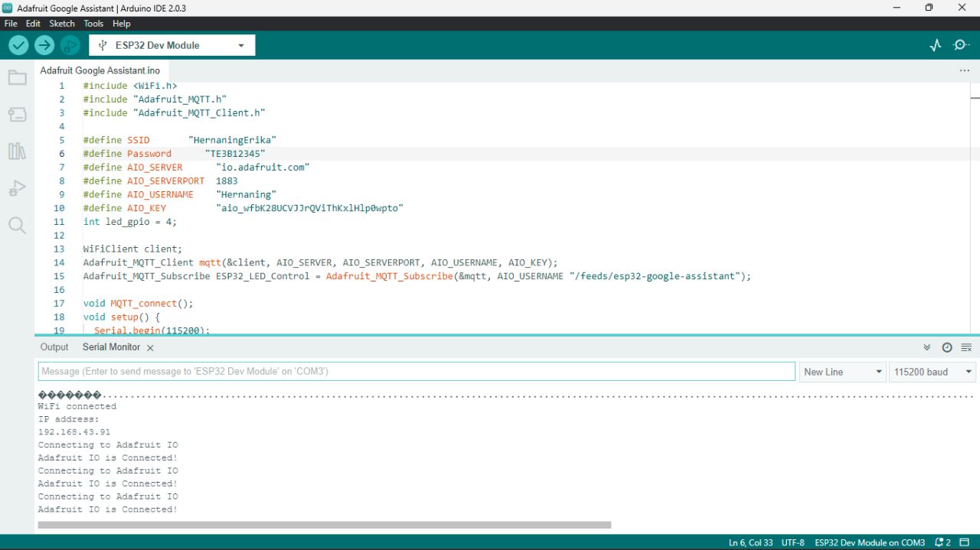Viewport: 980px width, 550px height.
Task: Click "void MQTT_connect();" declaration
Action: [139, 304]
